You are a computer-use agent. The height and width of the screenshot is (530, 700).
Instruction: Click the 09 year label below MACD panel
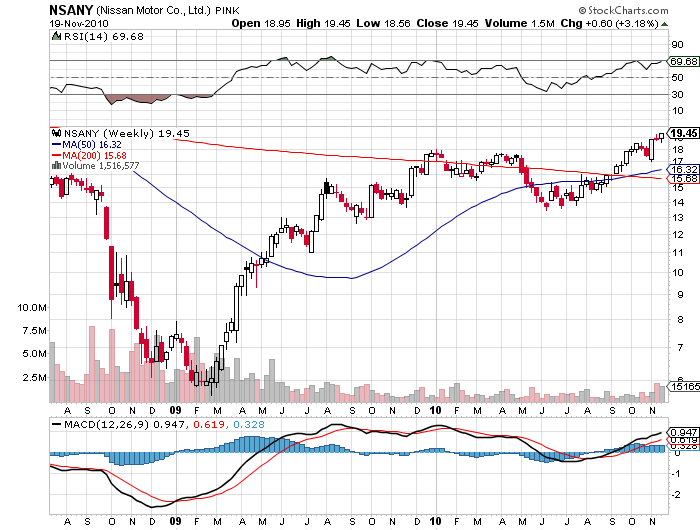[175, 521]
